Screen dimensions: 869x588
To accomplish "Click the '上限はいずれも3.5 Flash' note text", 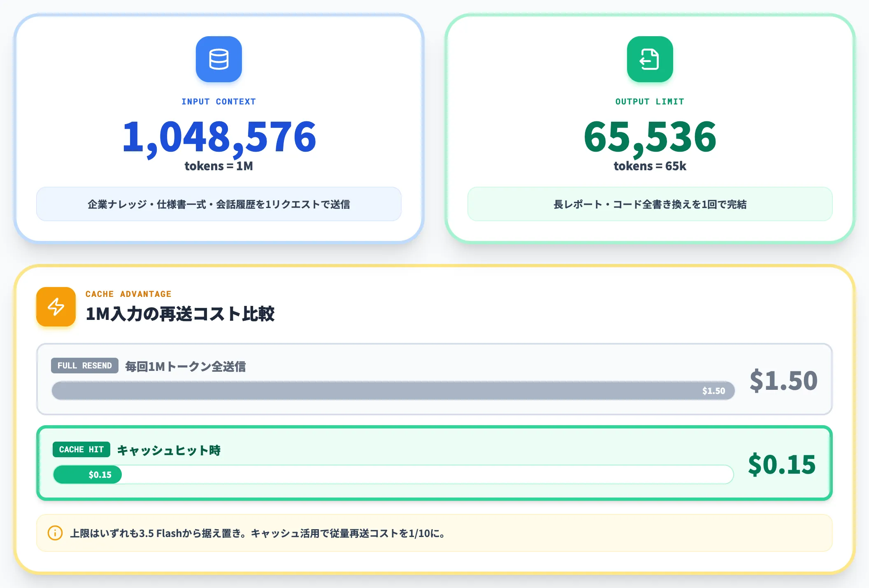I will tap(258, 533).
